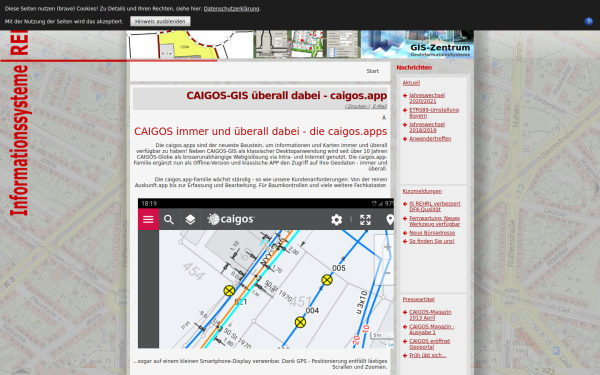Open the Presseartikel section link
Screen dimensions: 600x375
(418, 300)
